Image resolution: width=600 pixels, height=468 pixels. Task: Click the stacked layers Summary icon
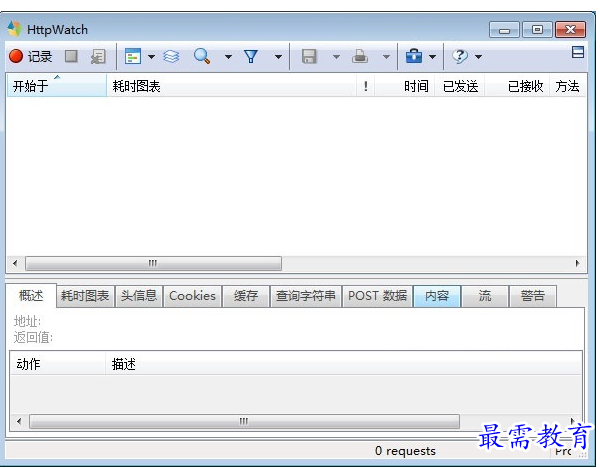click(x=171, y=57)
